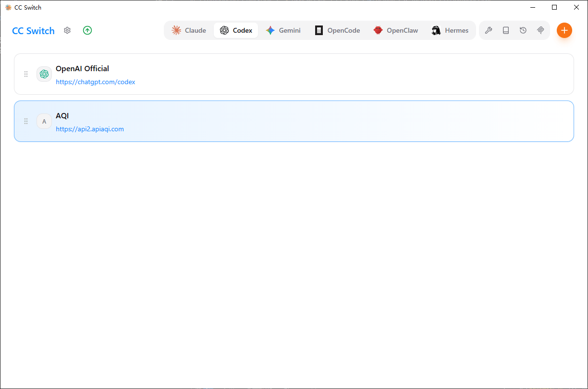Open settings via the gear icon
Image resolution: width=588 pixels, height=389 pixels.
click(x=67, y=30)
